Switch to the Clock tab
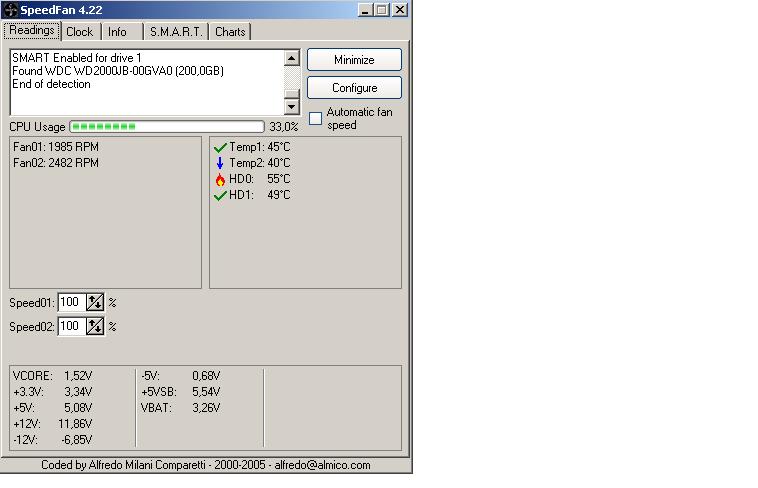The image size is (758, 488). pos(79,32)
